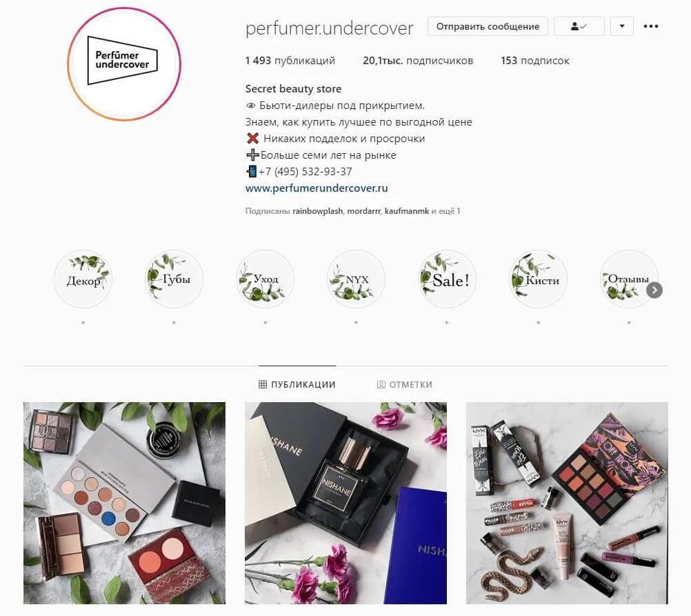Viewport: 691px width, 616px height.
Task: Open the NYX Off Tropic palette post
Action: click(x=567, y=503)
